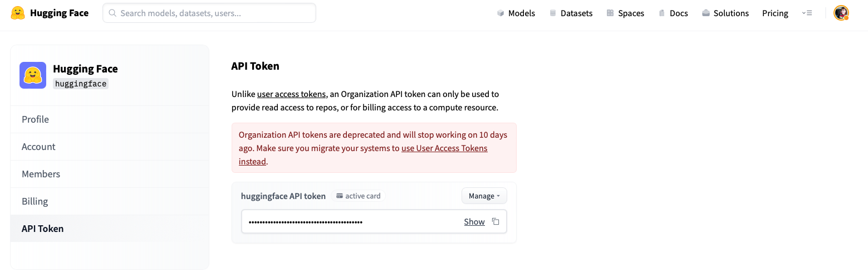Open the user profile avatar menu
868x276 pixels.
[841, 13]
